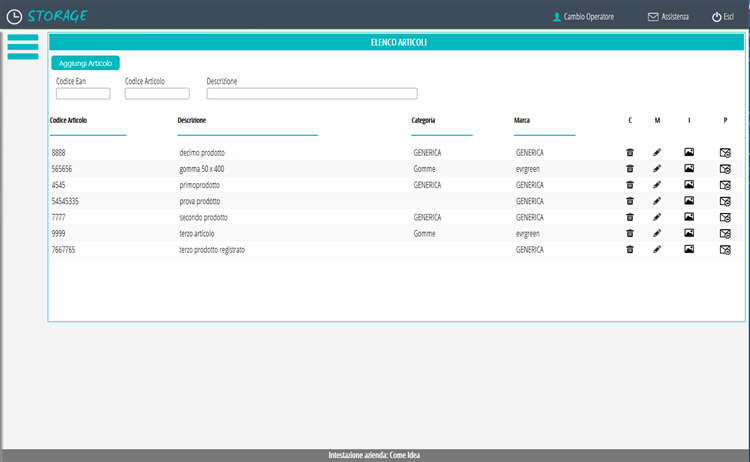The width and height of the screenshot is (750, 462).
Task: Sort by Descrizione column header
Action: (x=192, y=121)
